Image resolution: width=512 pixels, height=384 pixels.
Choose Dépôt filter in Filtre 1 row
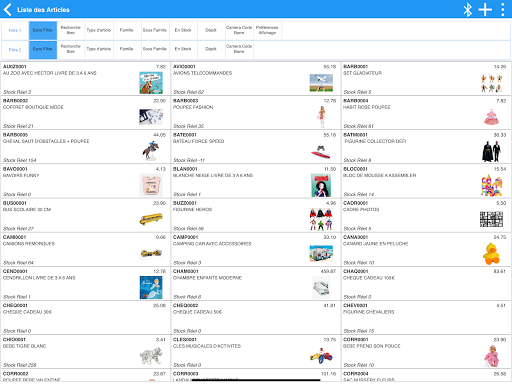(211, 30)
